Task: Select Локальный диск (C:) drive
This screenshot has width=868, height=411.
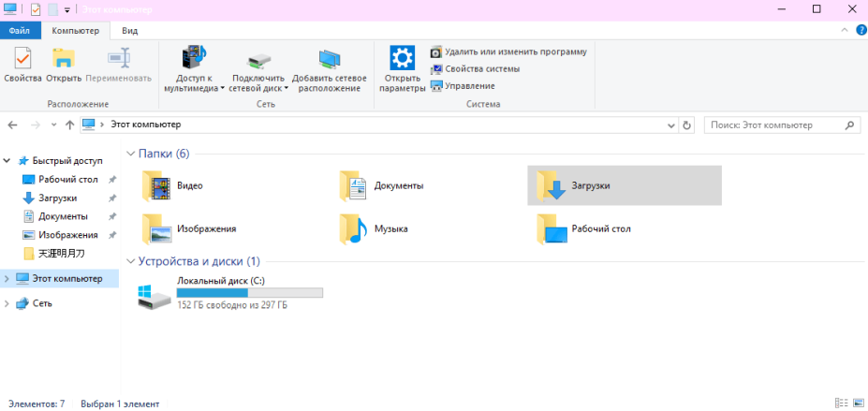Action: pyautogui.click(x=230, y=293)
